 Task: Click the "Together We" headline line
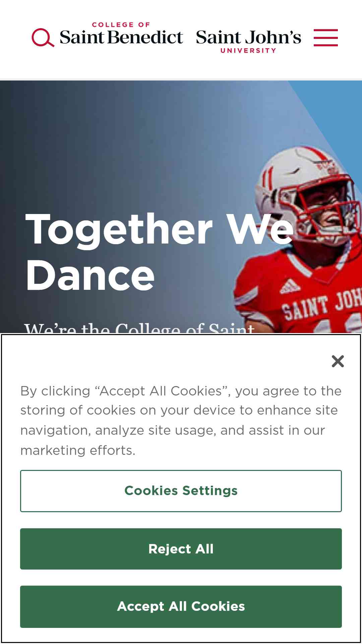[160, 230]
